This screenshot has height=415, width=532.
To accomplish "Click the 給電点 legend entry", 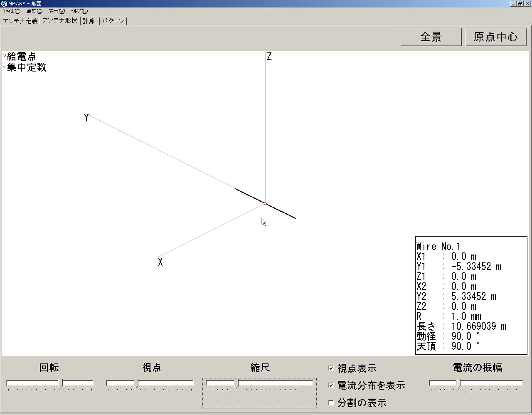I will coord(19,56).
